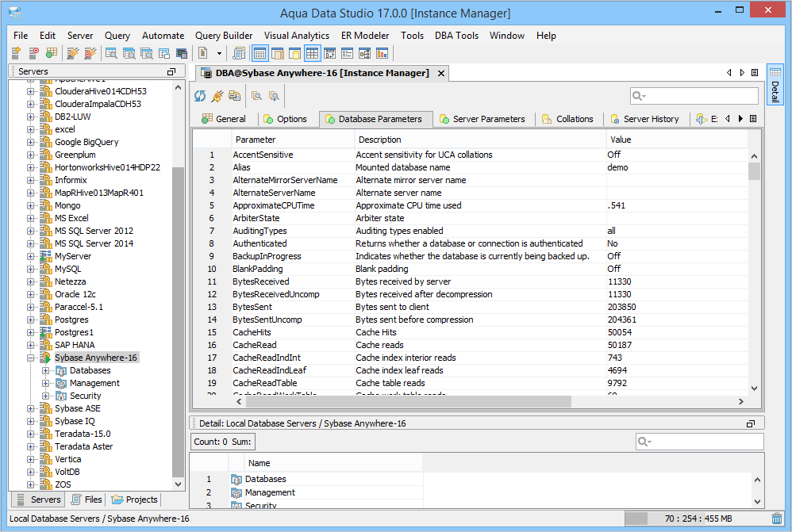Expand the Teradata Aster server node

click(x=31, y=446)
